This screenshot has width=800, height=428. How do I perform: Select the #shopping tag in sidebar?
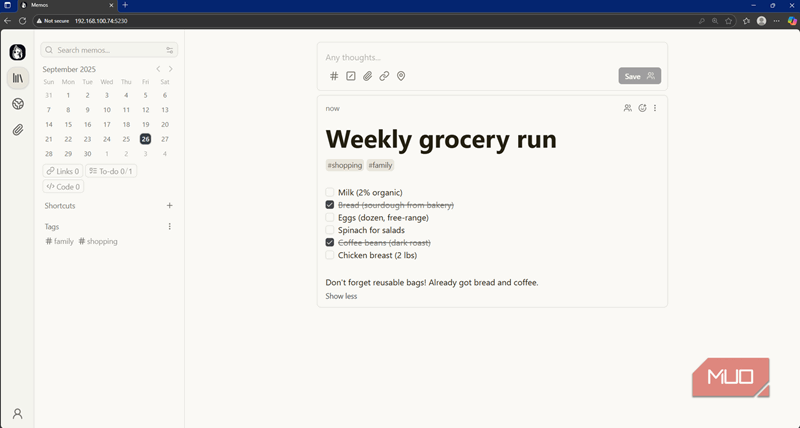point(98,241)
